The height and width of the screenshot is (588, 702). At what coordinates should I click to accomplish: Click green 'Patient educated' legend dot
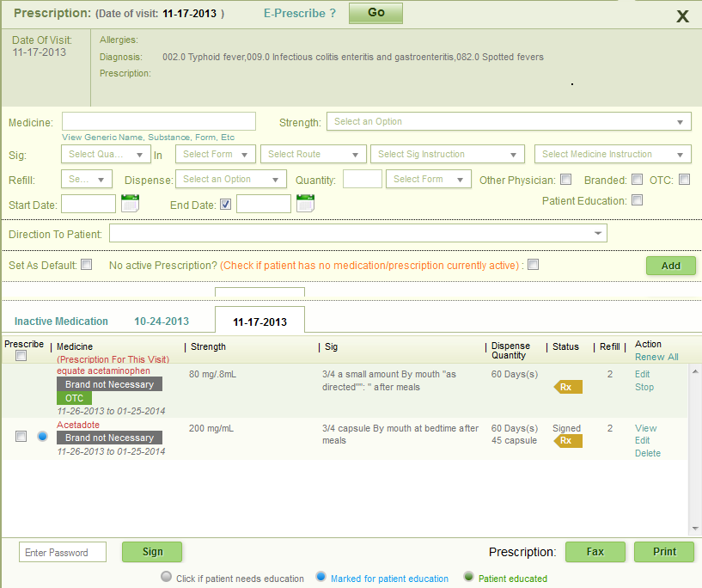pyautogui.click(x=468, y=577)
